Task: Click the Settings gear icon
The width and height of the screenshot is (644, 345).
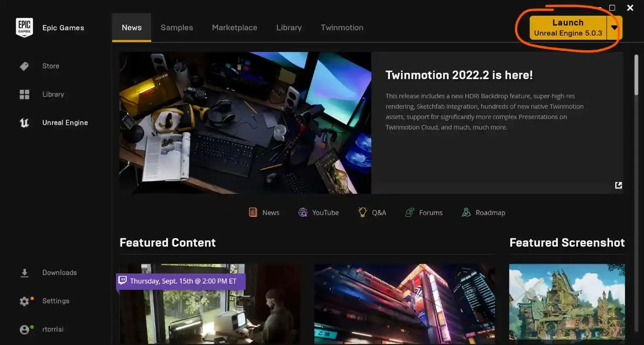Action: (24, 301)
